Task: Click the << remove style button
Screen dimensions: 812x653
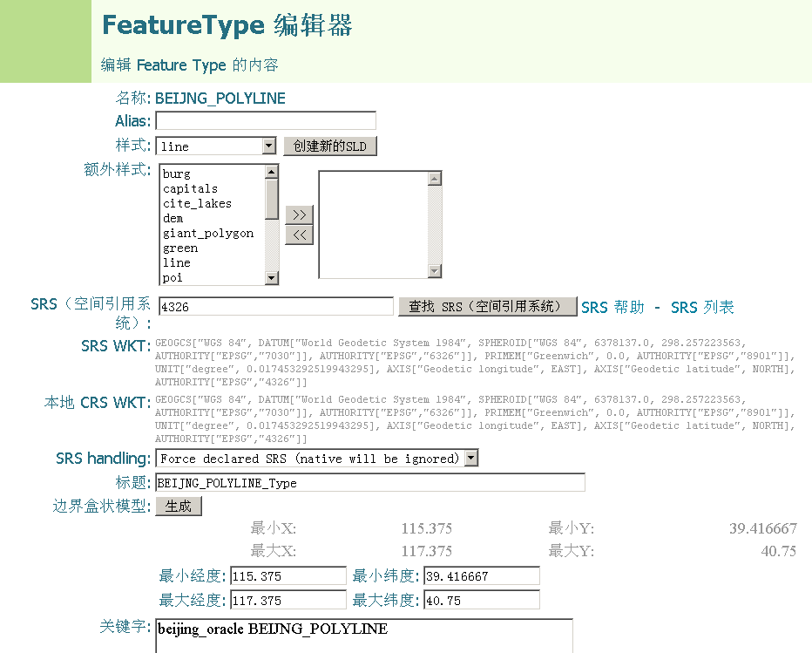Action: tap(300, 235)
